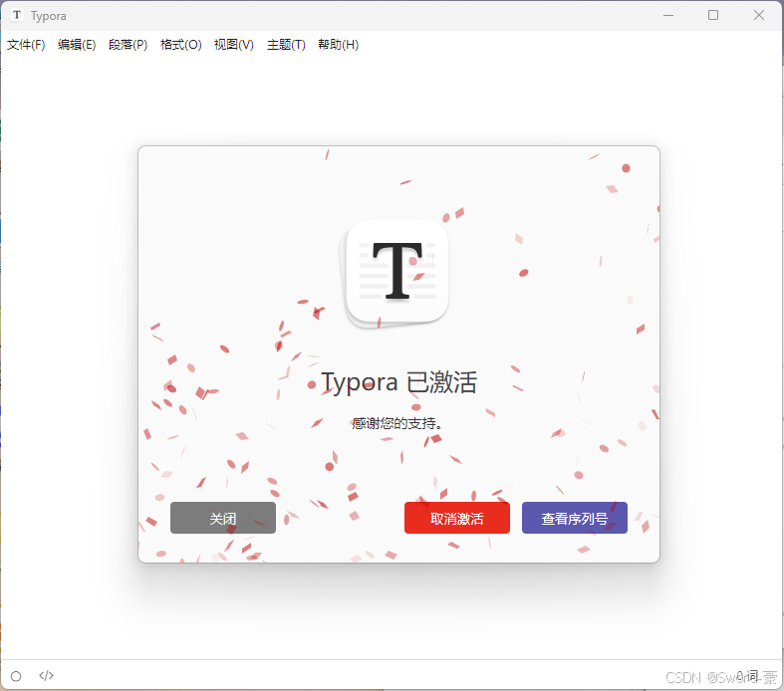Switch to source code mode icon
The height and width of the screenshot is (691, 784).
click(46, 676)
